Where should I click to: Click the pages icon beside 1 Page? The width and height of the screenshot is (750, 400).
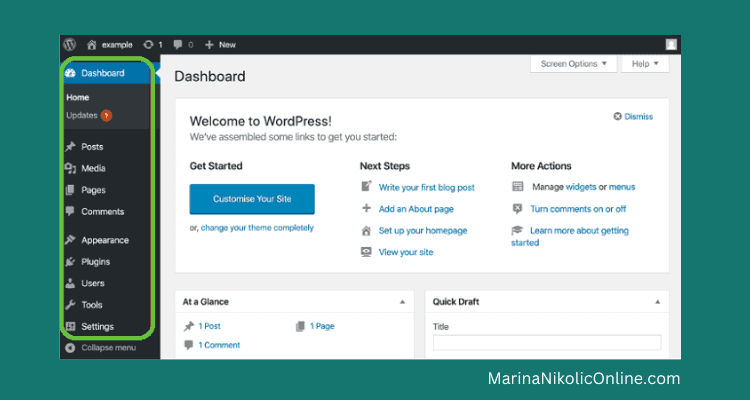pos(300,326)
